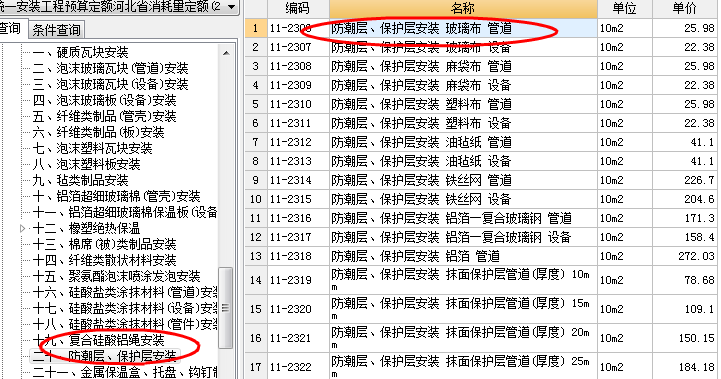Select tree item 十二、橡塑绝热保温
This screenshot has height=379, width=721.
(x=86, y=228)
